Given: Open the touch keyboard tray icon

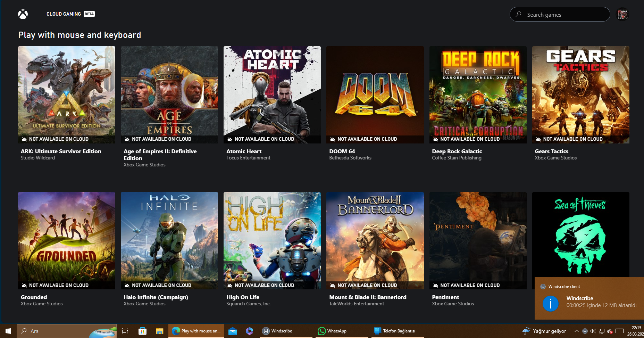Looking at the screenshot, I should point(620,331).
